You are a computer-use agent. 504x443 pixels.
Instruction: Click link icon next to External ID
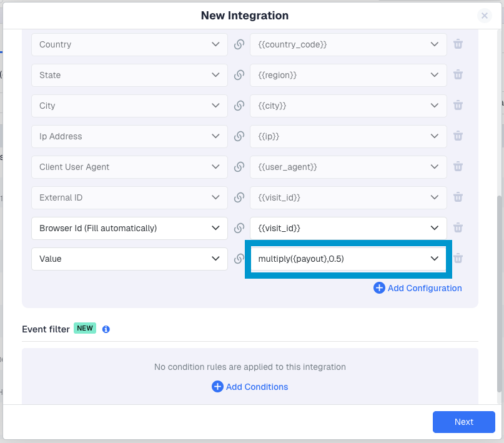click(239, 197)
